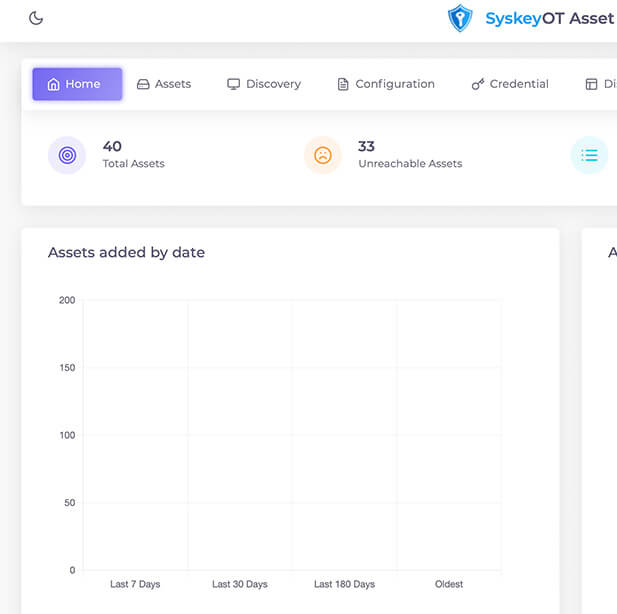Click the cyan list icon in the stats row
This screenshot has height=614, width=617.
(589, 155)
